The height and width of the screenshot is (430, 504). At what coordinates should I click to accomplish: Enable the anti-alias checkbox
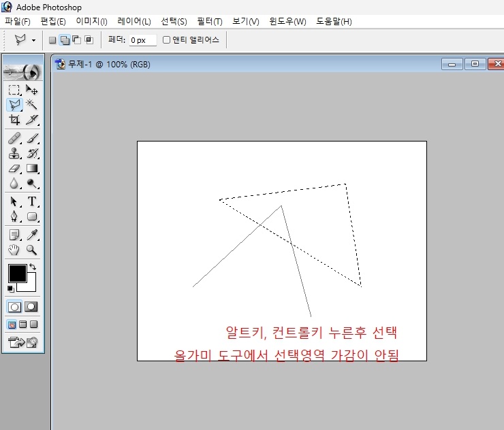[x=166, y=40]
